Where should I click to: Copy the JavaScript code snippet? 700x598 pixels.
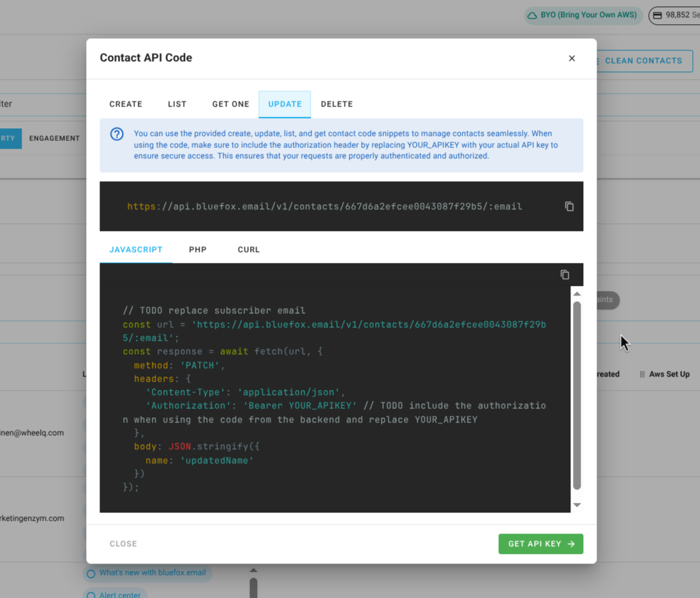coord(564,274)
